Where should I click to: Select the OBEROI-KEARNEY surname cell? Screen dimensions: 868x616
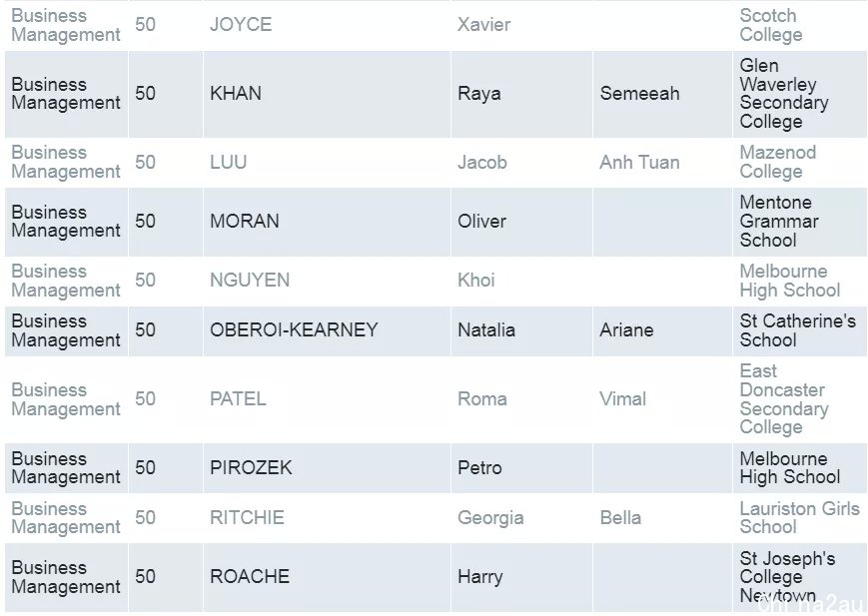coord(327,330)
